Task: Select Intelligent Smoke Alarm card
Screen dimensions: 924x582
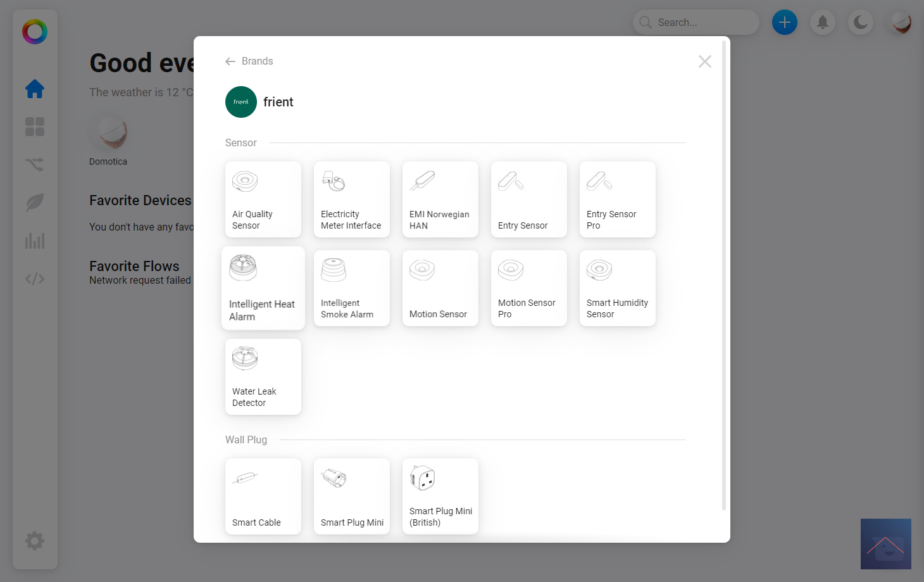Action: (x=352, y=288)
